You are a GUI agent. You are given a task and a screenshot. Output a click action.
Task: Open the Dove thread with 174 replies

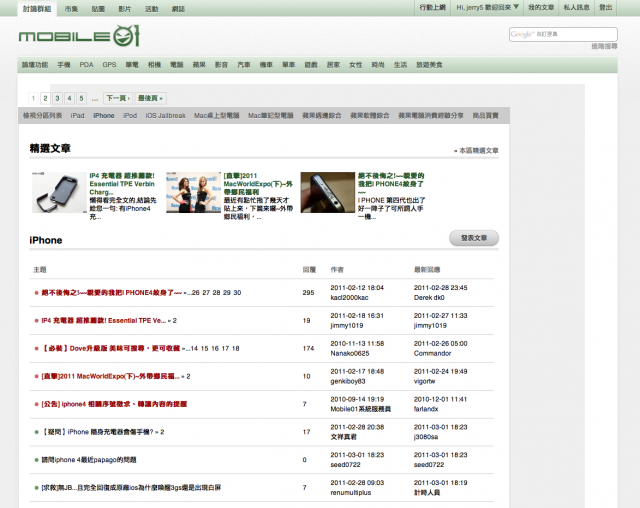point(111,348)
